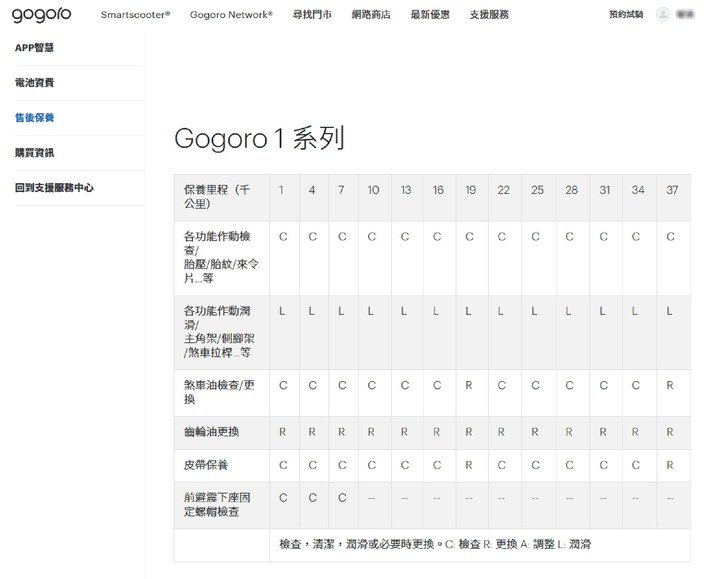Go to 尋找門市 in navigation

coord(312,15)
